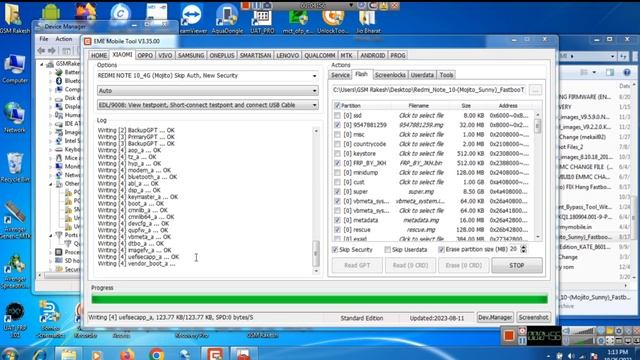640x360 pixels.
Task: Click the Dev.Manager button
Action: click(495, 317)
